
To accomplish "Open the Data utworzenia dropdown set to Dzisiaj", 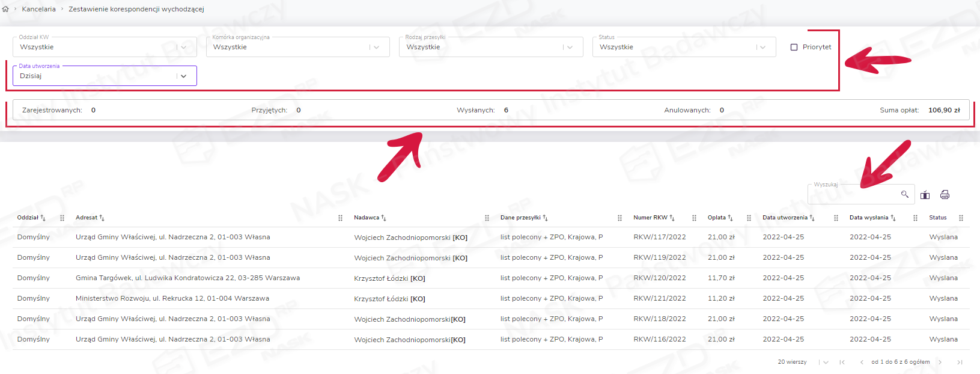I will tap(184, 76).
